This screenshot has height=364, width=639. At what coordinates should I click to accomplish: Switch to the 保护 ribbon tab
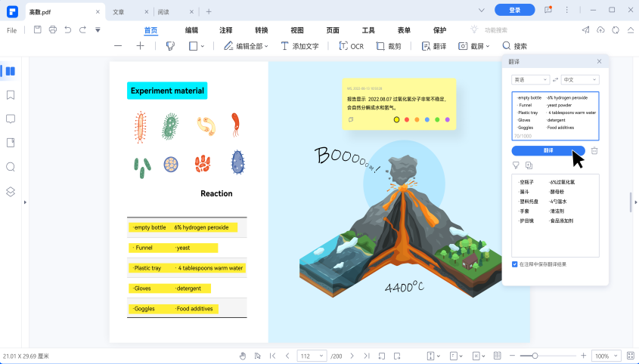pyautogui.click(x=439, y=30)
